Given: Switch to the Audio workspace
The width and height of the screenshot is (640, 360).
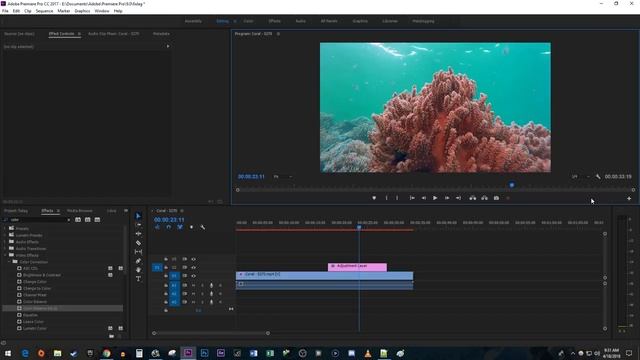Looking at the screenshot, I should click(x=300, y=21).
